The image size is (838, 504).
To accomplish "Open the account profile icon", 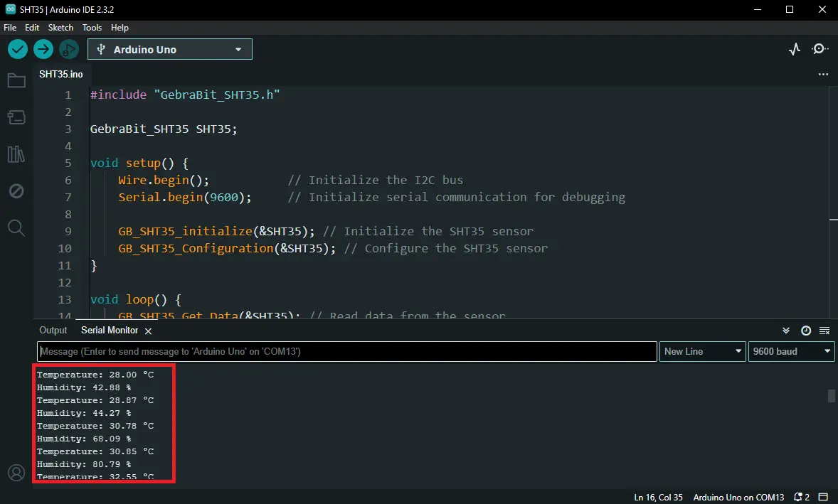I will pos(16,473).
